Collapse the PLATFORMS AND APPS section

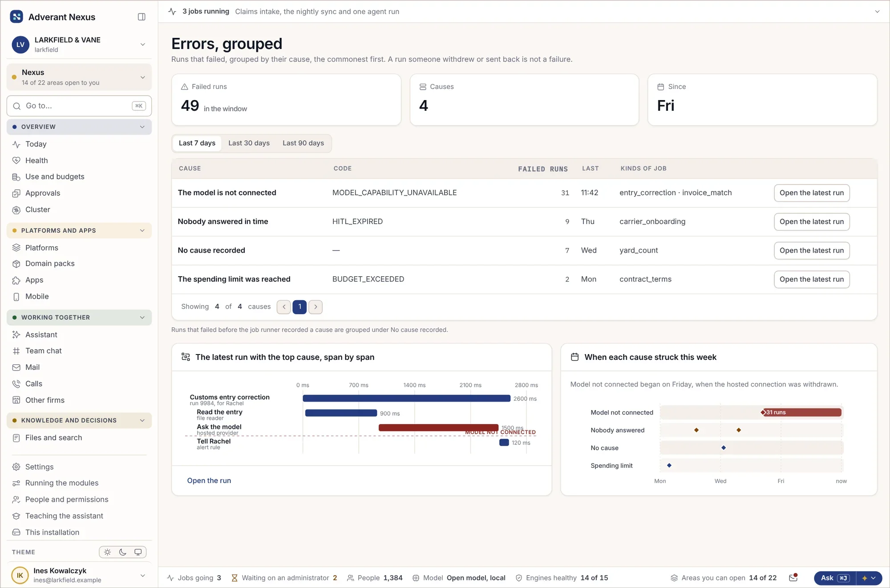tap(79, 231)
